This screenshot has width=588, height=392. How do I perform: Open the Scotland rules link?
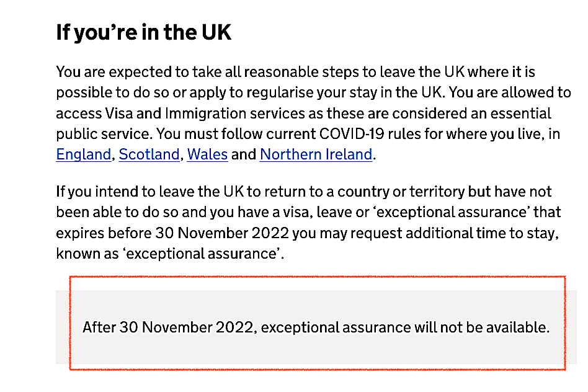(x=149, y=154)
